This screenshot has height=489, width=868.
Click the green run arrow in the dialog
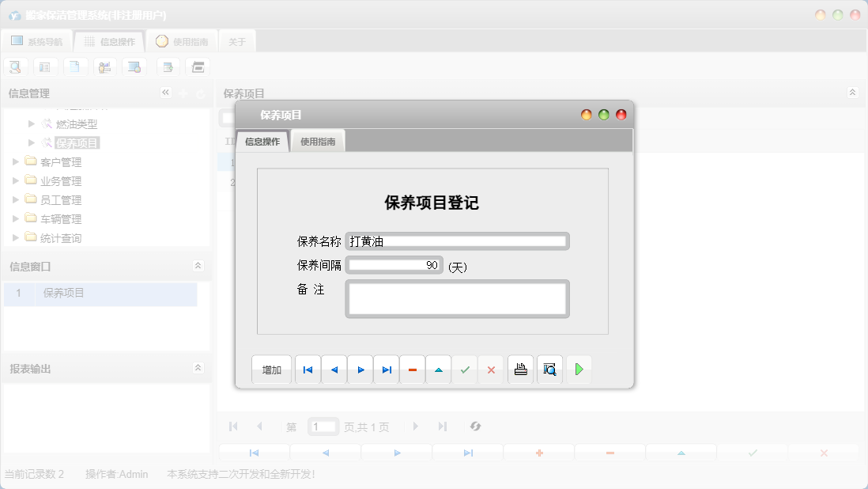579,369
